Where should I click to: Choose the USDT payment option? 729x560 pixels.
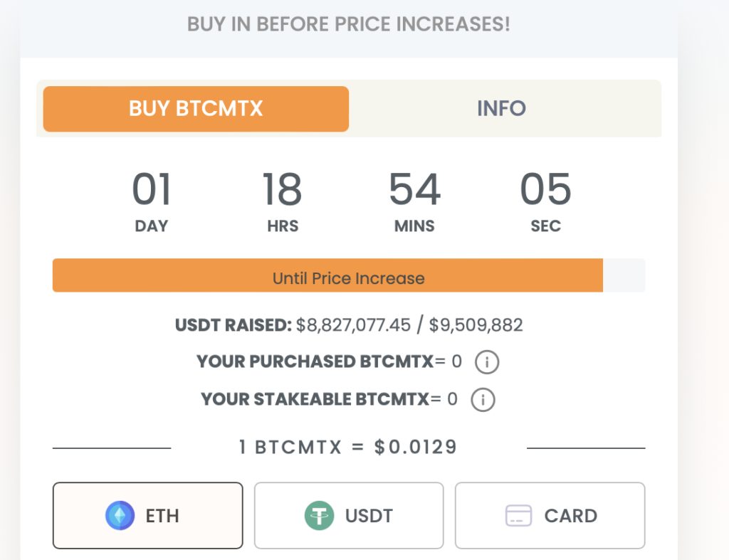click(x=349, y=516)
